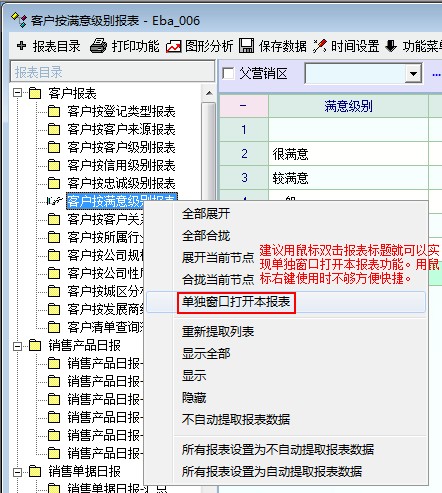This screenshot has width=442, height=493.
Task: Click the folder icon of 客户按登记类型报表
Action: point(54,111)
